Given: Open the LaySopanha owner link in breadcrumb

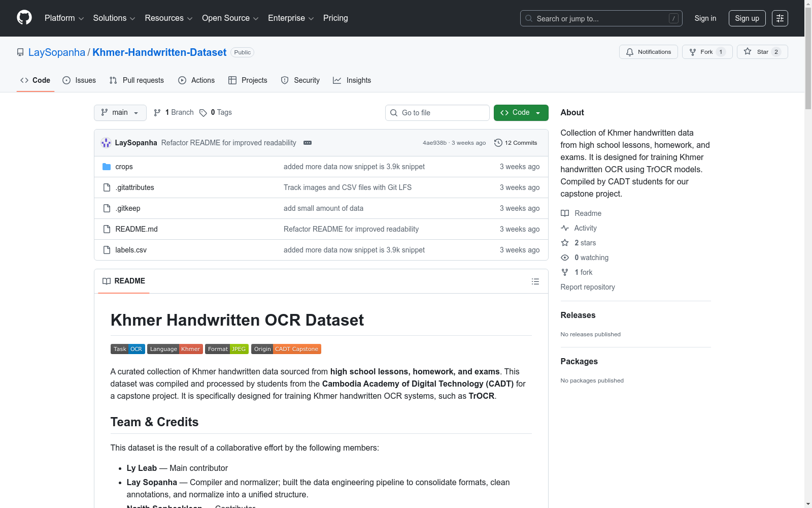Looking at the screenshot, I should pyautogui.click(x=57, y=52).
